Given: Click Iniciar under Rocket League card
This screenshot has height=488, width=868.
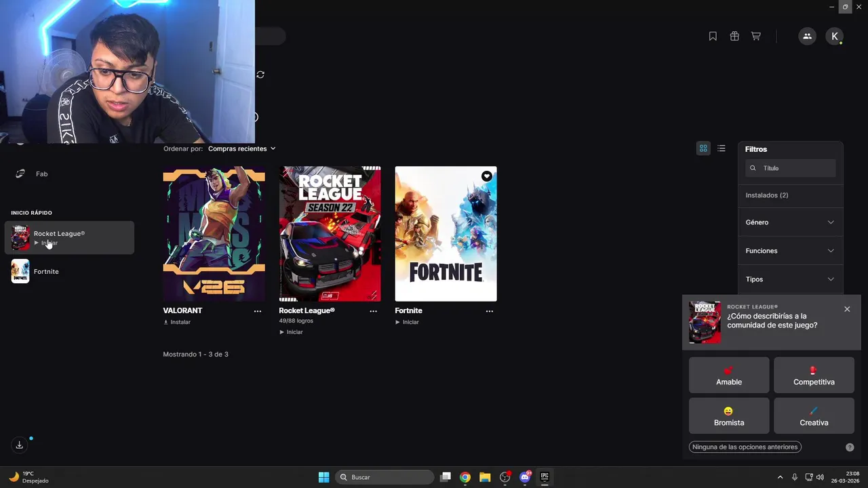Looking at the screenshot, I should pyautogui.click(x=291, y=332).
